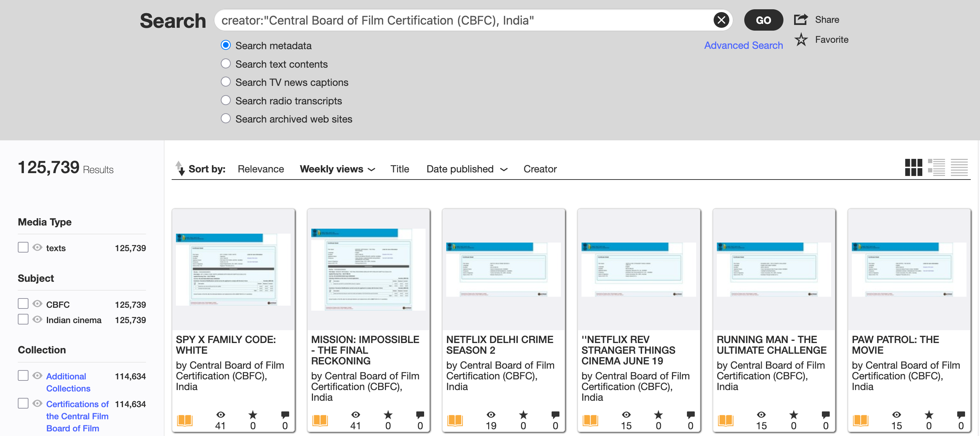The image size is (980, 436).
Task: Select Search text contents radio button
Action: (226, 63)
